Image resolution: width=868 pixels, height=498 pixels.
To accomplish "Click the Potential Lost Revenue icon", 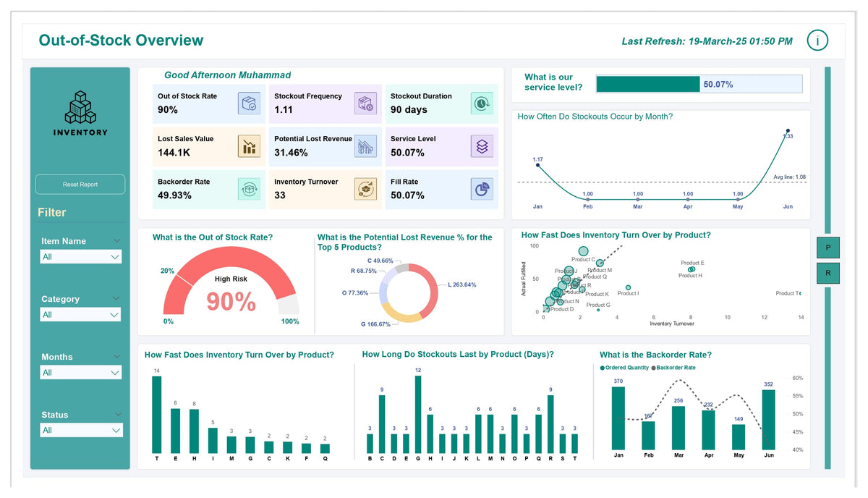I will pos(365,147).
